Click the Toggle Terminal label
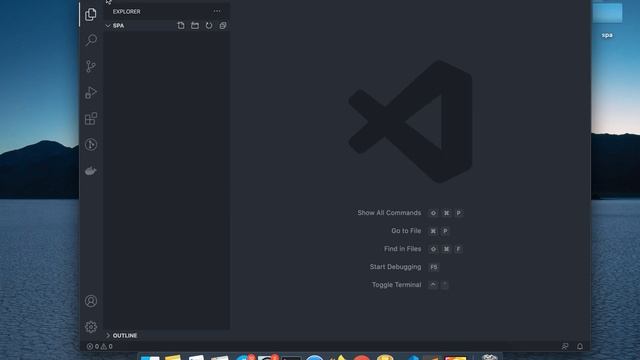The image size is (640, 360). click(x=396, y=284)
